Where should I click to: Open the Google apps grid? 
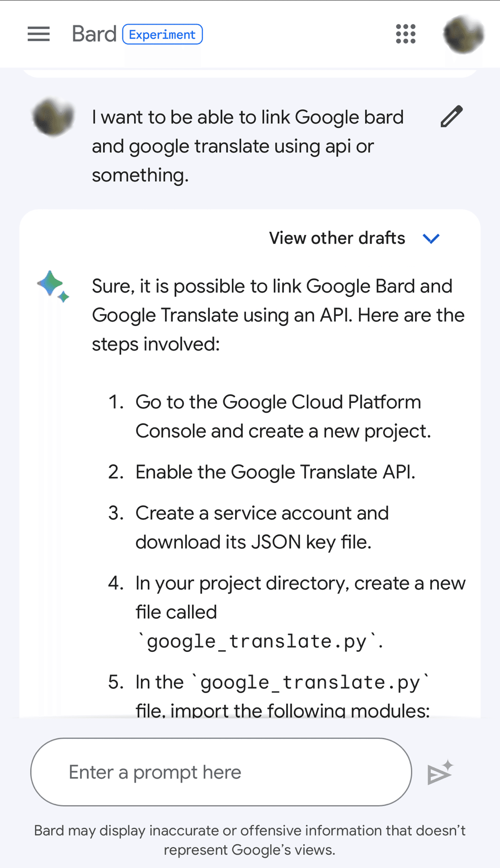406,34
